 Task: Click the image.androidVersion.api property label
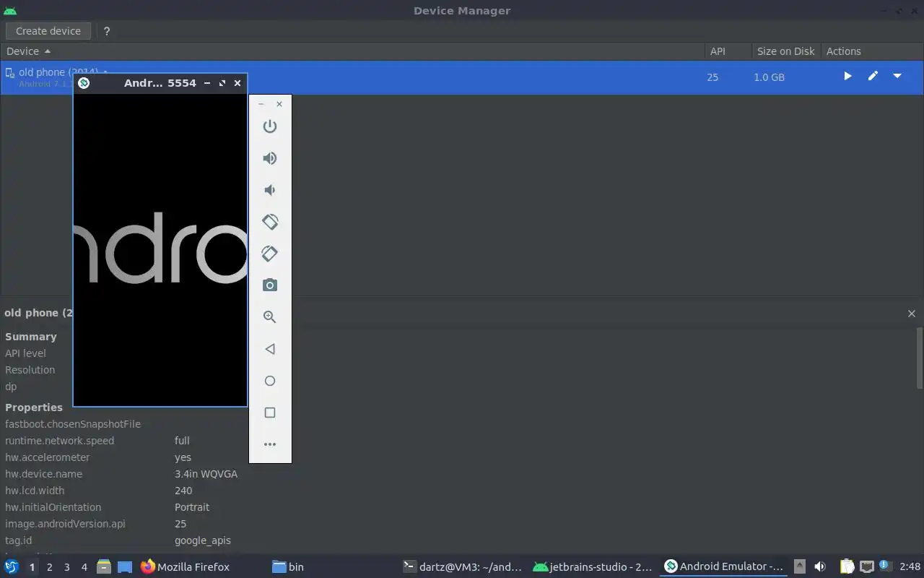coord(65,524)
